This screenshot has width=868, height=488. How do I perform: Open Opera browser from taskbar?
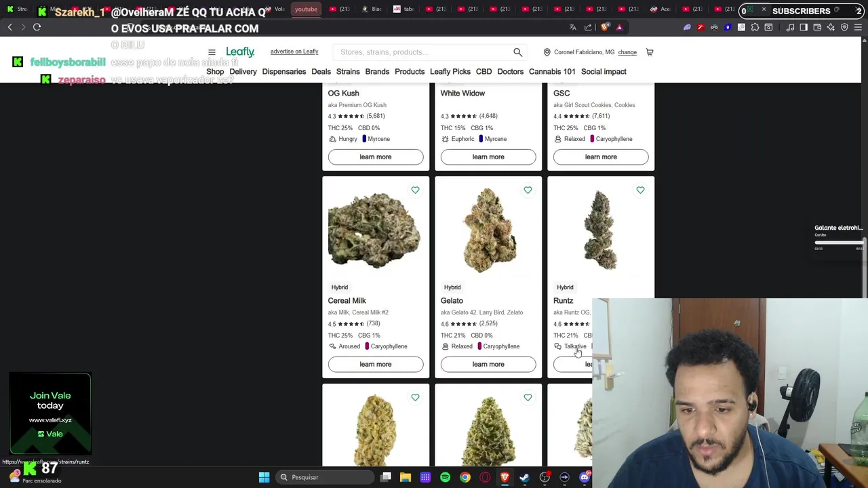[x=485, y=477]
